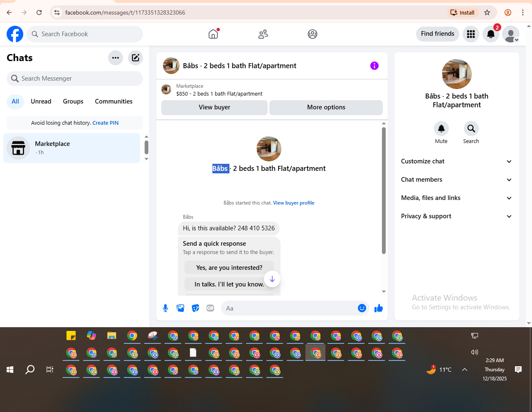Open the notifications bell with badge
Screen dimensions: 532x412
point(491,34)
